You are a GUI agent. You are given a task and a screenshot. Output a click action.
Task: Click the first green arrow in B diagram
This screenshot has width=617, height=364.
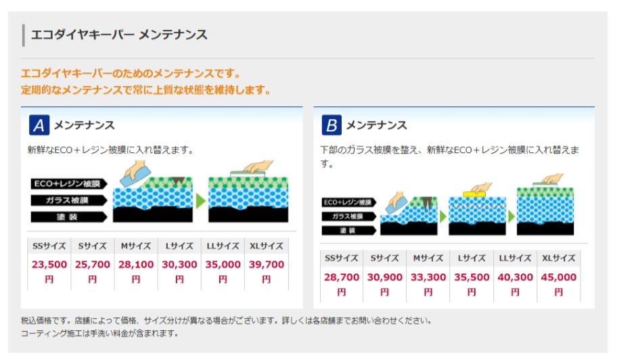coord(442,216)
